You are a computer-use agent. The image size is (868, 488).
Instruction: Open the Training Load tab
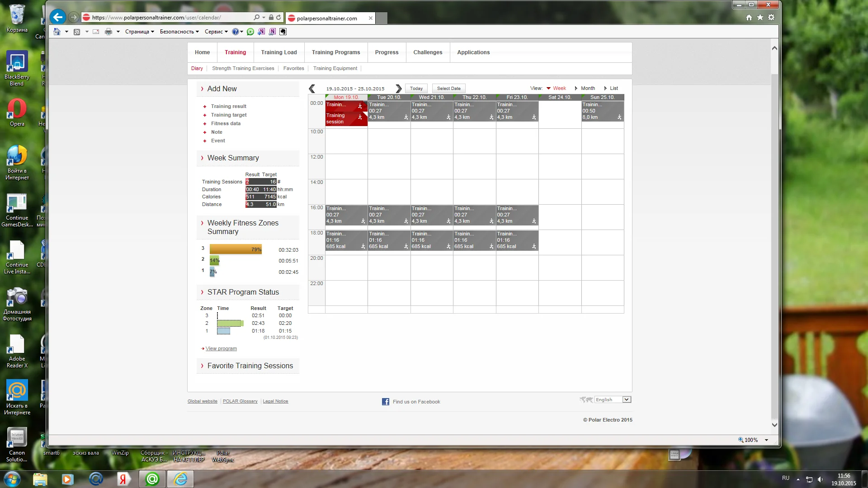click(278, 52)
